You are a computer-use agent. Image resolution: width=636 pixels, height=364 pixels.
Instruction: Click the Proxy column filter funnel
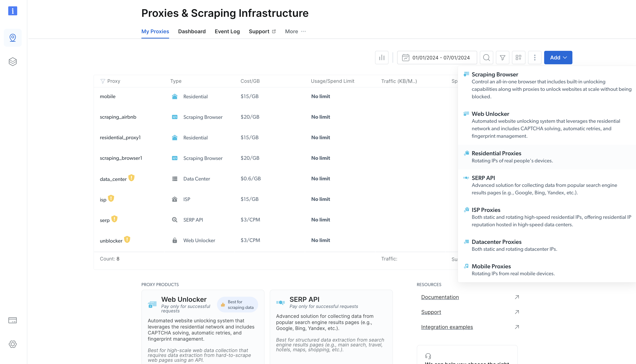click(103, 81)
